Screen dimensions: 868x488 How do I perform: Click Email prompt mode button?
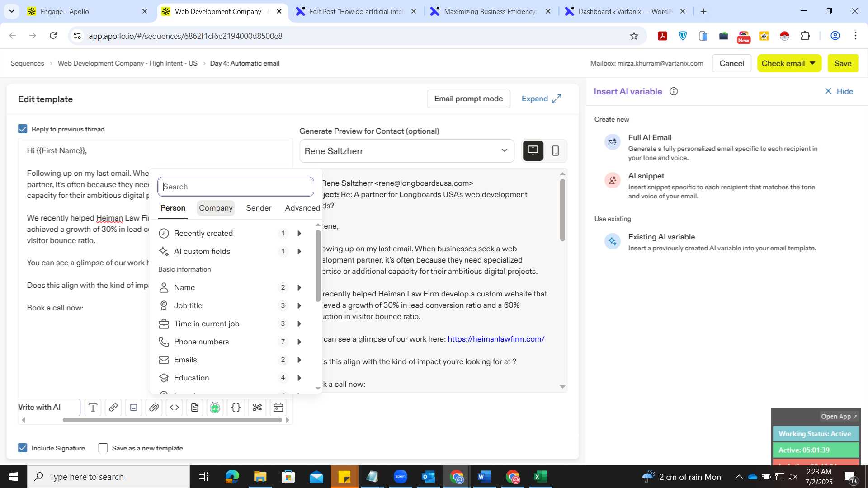point(468,99)
